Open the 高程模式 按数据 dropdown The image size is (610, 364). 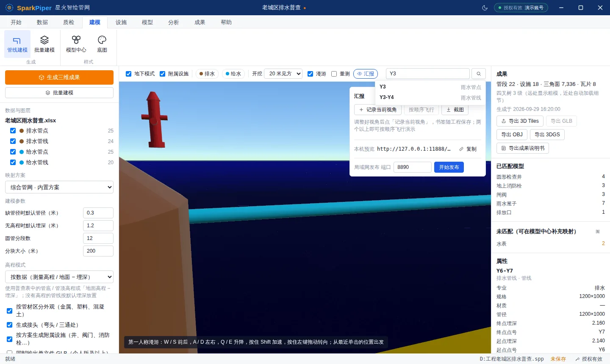coord(59,277)
